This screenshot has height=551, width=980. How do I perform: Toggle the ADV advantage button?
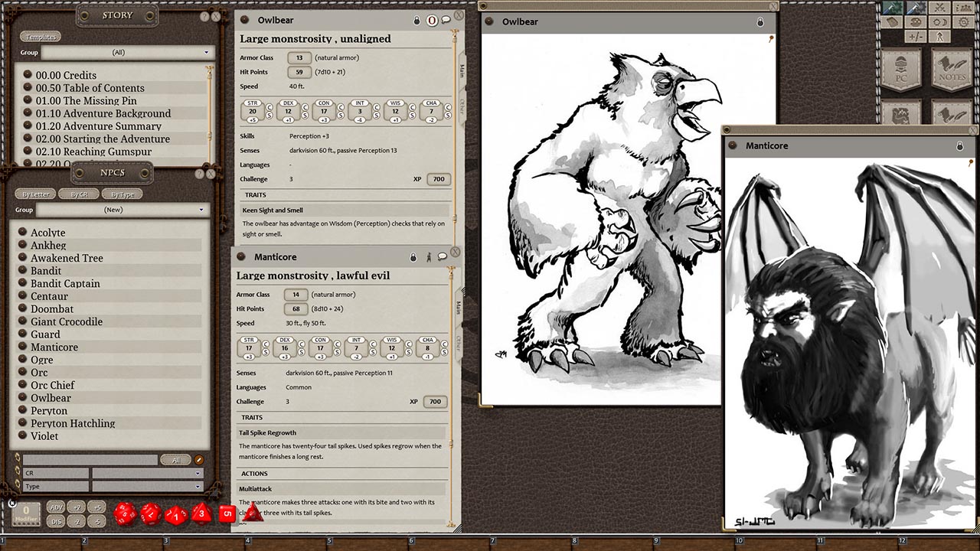point(57,508)
